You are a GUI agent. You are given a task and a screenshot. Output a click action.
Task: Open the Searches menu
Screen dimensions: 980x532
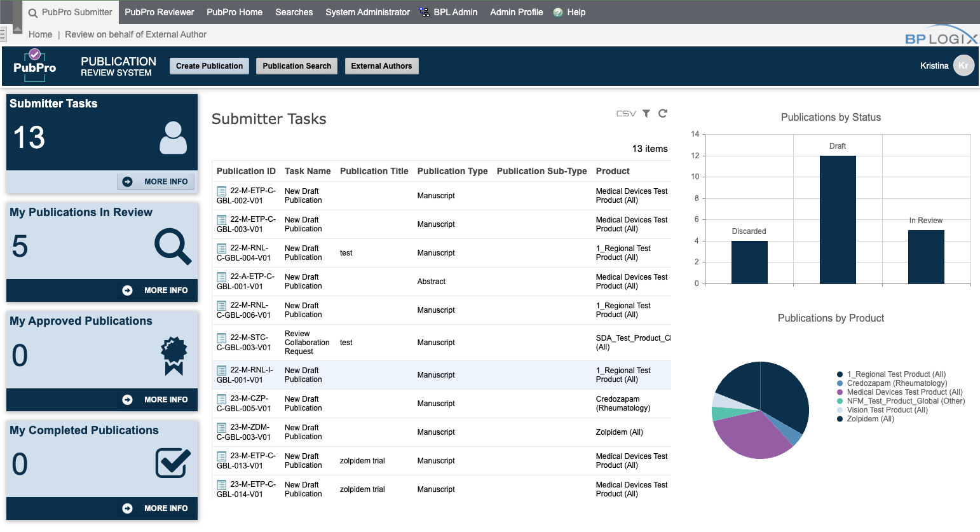[294, 11]
